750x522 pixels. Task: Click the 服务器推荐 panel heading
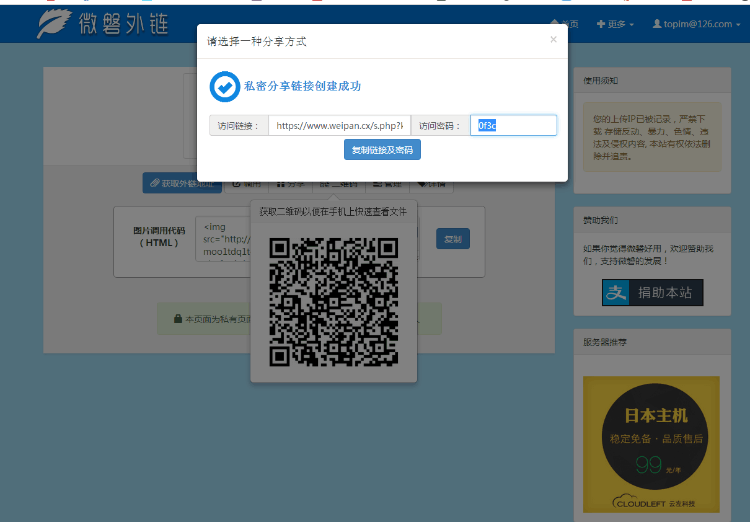click(605, 342)
